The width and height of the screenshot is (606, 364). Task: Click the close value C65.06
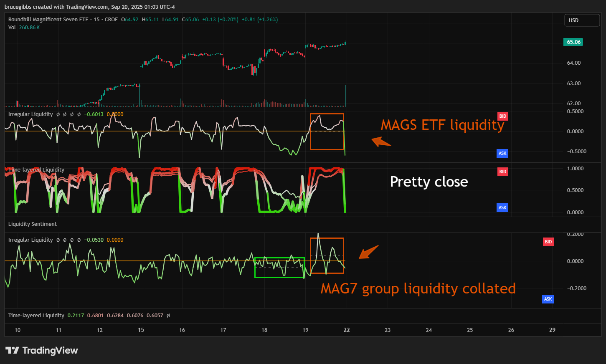coord(190,20)
